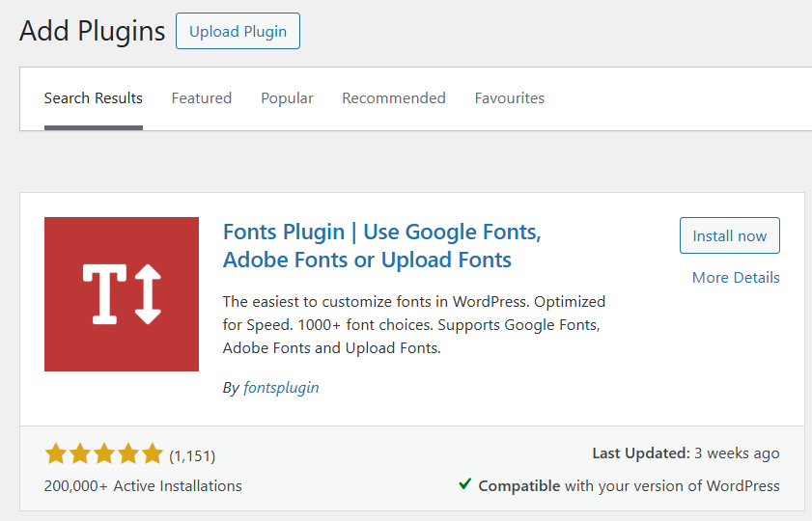812x521 pixels.
Task: Open the Favourites tab
Action: (x=510, y=98)
